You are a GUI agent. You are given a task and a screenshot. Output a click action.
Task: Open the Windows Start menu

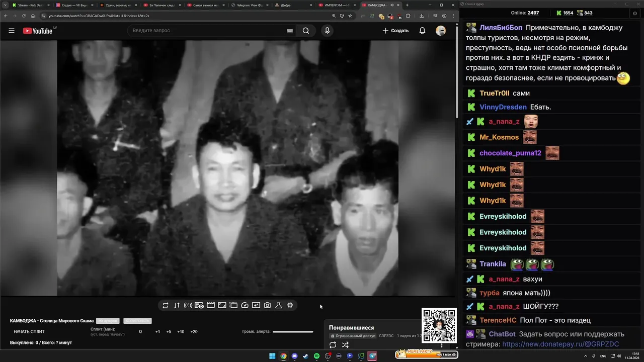(272, 356)
